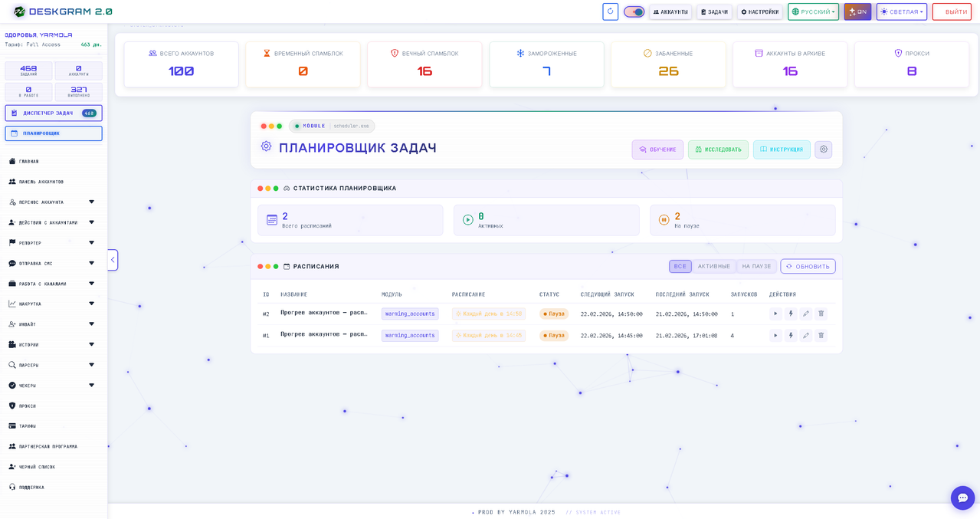Image resolution: width=980 pixels, height=519 pixels.
Task: Click the ВЫЙТИ logout button
Action: [952, 11]
